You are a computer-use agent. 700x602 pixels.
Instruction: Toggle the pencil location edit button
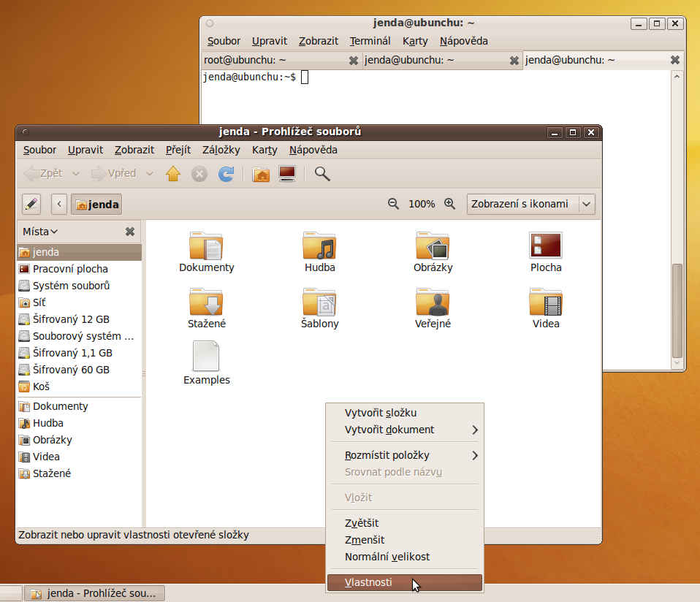tap(31, 204)
